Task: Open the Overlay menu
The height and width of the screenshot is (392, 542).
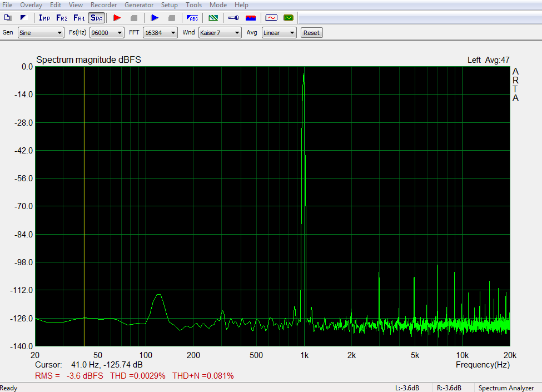Action: pos(31,5)
